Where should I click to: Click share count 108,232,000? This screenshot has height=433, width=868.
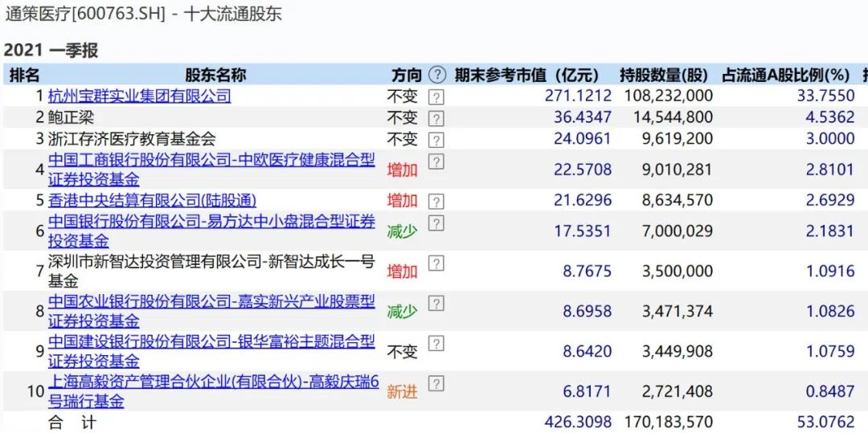pos(669,96)
